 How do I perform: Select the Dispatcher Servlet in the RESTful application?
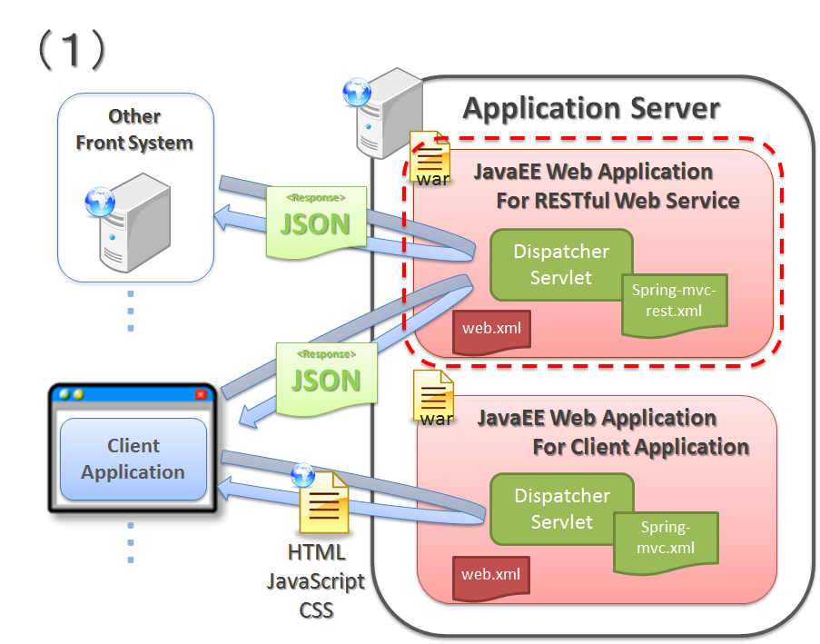click(x=560, y=264)
